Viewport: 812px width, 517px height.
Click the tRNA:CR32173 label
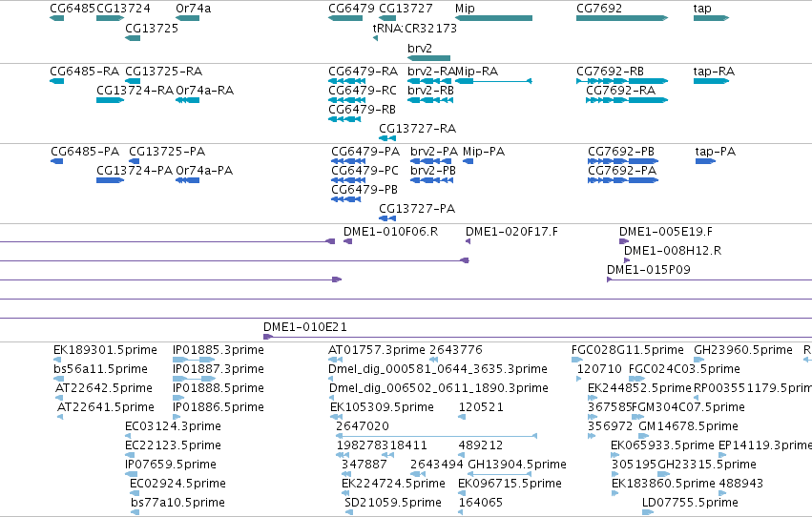pos(415,29)
